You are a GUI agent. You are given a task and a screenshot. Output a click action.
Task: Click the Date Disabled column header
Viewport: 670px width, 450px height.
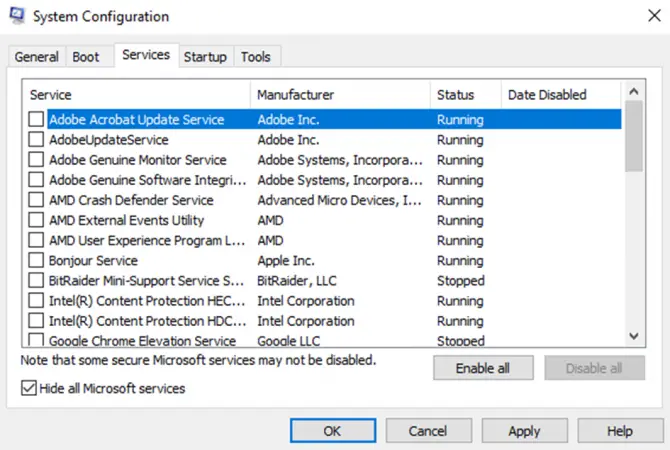pos(561,94)
